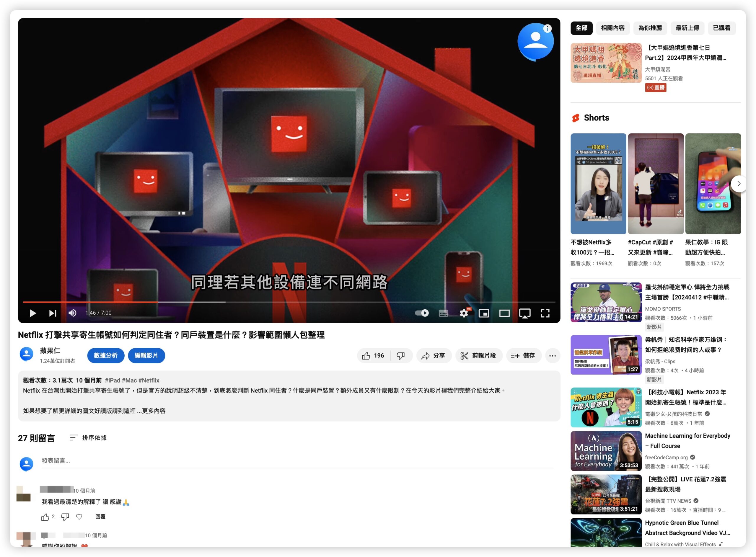The height and width of the screenshot is (557, 756).
Task: Like the video with thumbs up 196
Action: click(374, 355)
